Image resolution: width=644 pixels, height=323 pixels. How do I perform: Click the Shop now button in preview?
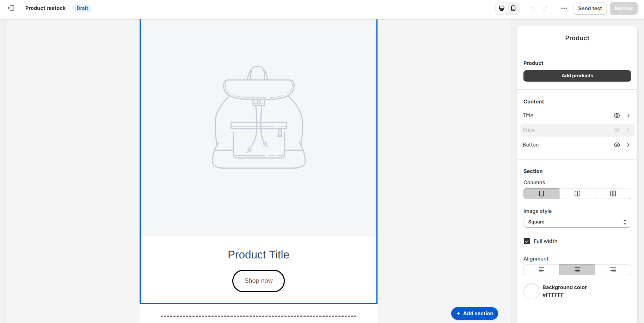click(258, 281)
